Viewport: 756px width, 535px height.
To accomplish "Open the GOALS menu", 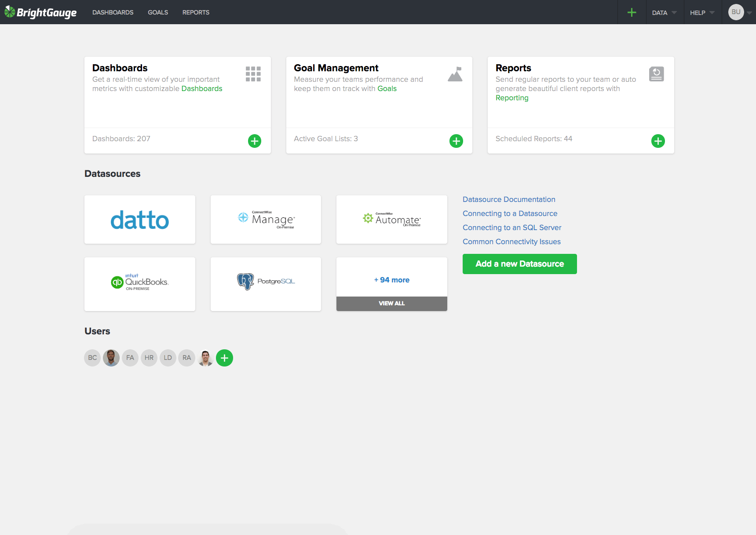I will tap(158, 12).
